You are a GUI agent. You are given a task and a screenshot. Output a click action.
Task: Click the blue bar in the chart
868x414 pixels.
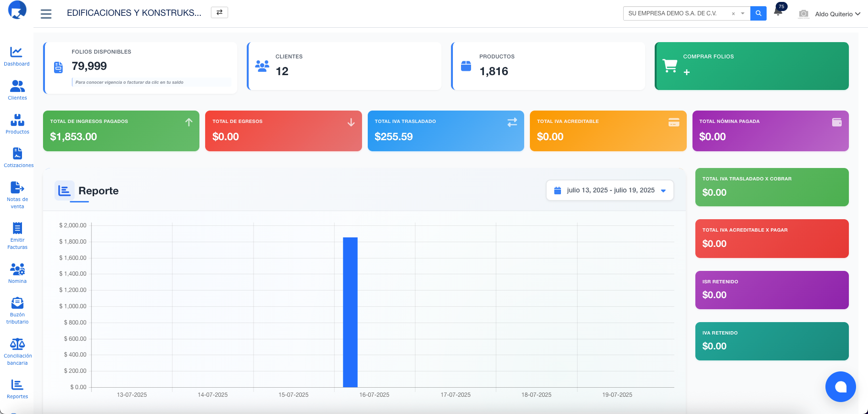pyautogui.click(x=350, y=312)
